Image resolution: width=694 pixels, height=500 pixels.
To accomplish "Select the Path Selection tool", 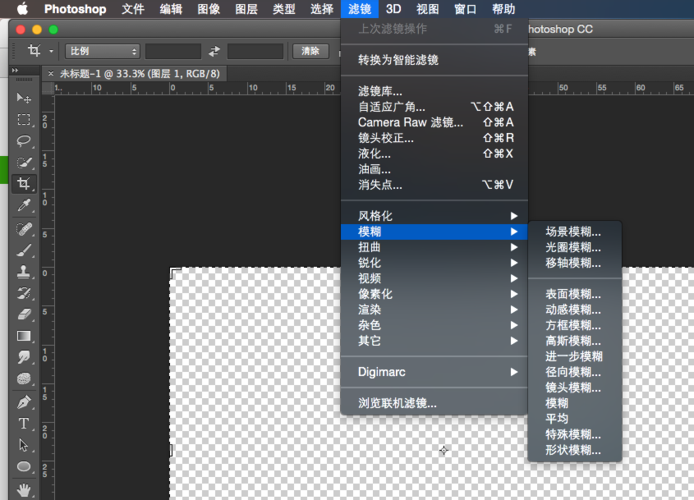I will [23, 445].
